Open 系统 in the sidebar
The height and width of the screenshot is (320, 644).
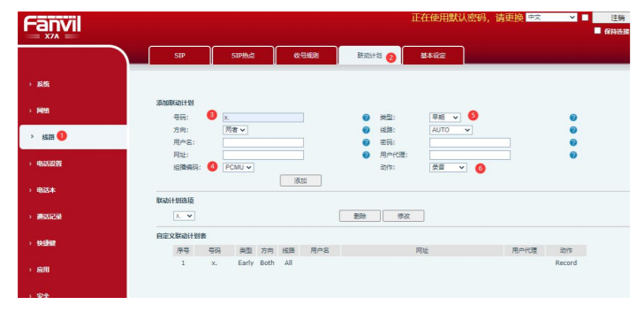click(43, 84)
